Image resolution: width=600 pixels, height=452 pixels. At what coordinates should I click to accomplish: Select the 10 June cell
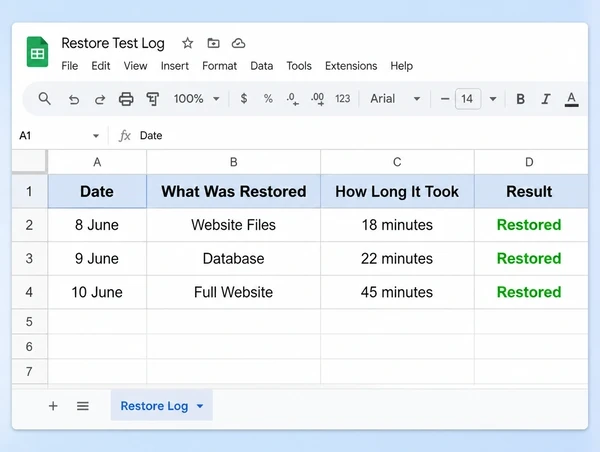pyautogui.click(x=97, y=292)
